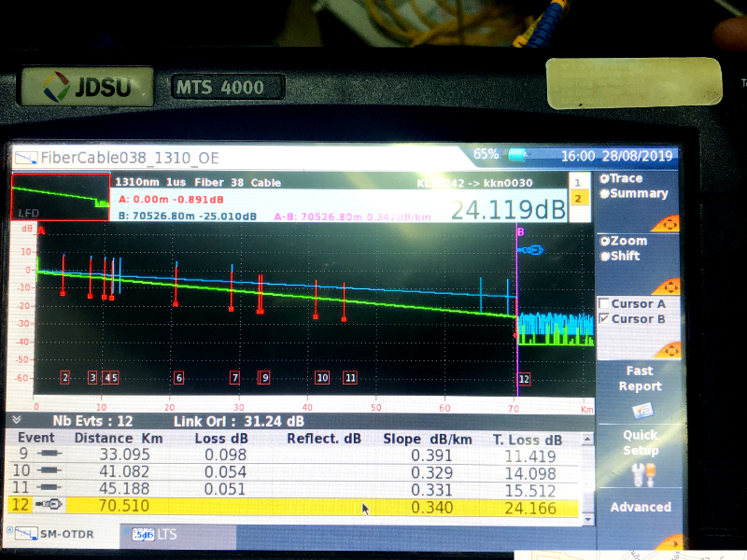Viewport: 747px width, 560px height.
Task: Select event marker 12 at fiber end
Action: tap(524, 379)
